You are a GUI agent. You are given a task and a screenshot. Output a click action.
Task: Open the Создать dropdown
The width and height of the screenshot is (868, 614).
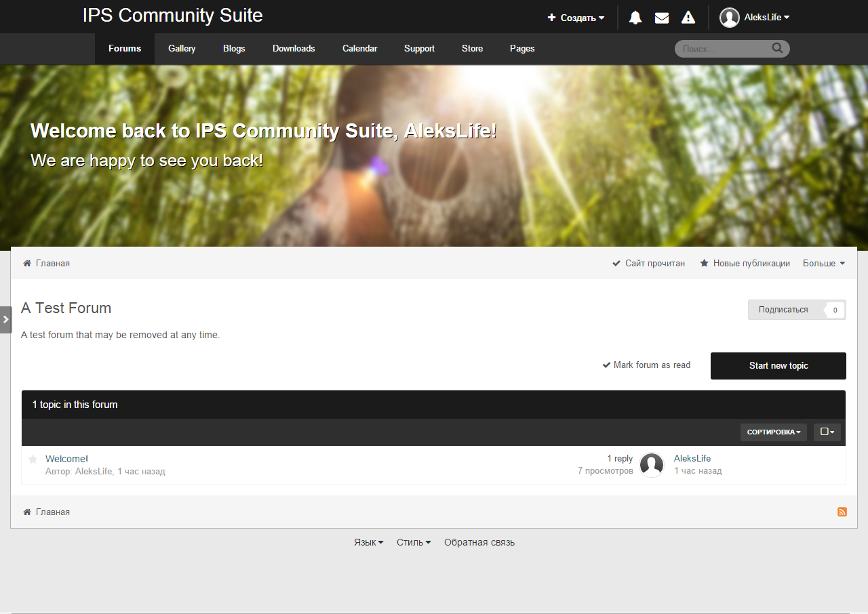click(x=576, y=18)
